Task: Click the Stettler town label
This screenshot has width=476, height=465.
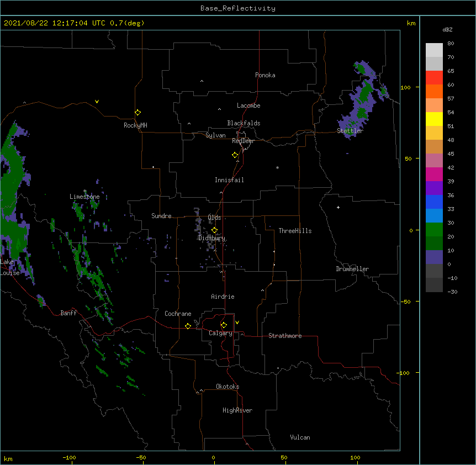Action: pos(350,131)
